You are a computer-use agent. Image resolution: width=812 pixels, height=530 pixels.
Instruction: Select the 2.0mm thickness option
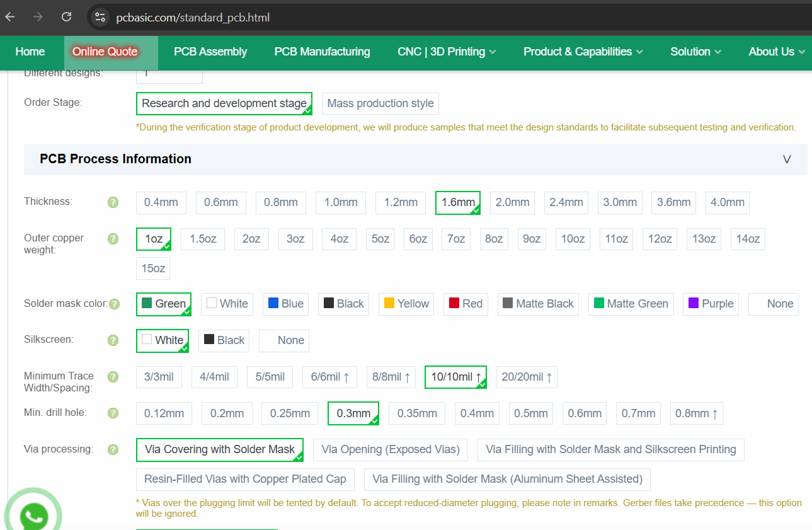point(512,203)
